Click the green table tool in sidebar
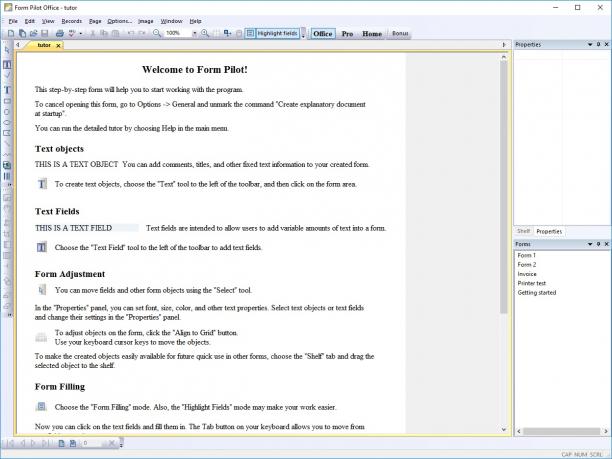The height and width of the screenshot is (459, 612). tap(7, 165)
